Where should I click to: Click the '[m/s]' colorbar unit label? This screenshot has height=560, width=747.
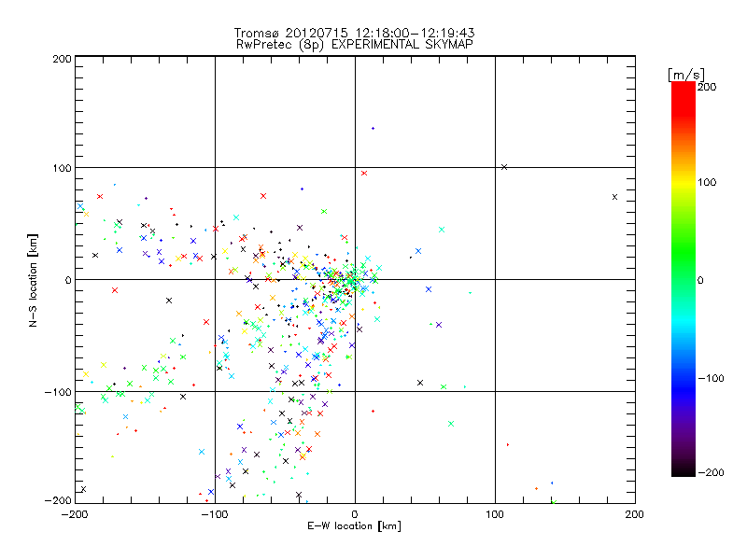tap(686, 75)
